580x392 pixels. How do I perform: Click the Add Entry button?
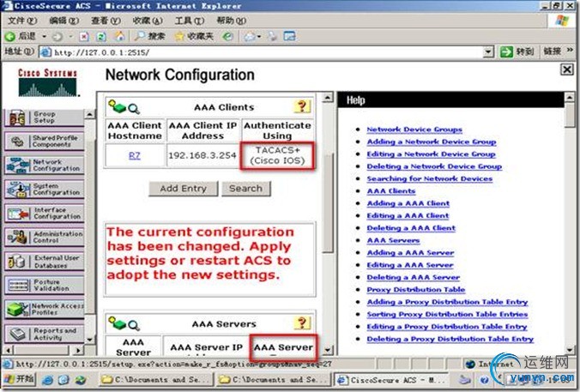click(x=183, y=188)
